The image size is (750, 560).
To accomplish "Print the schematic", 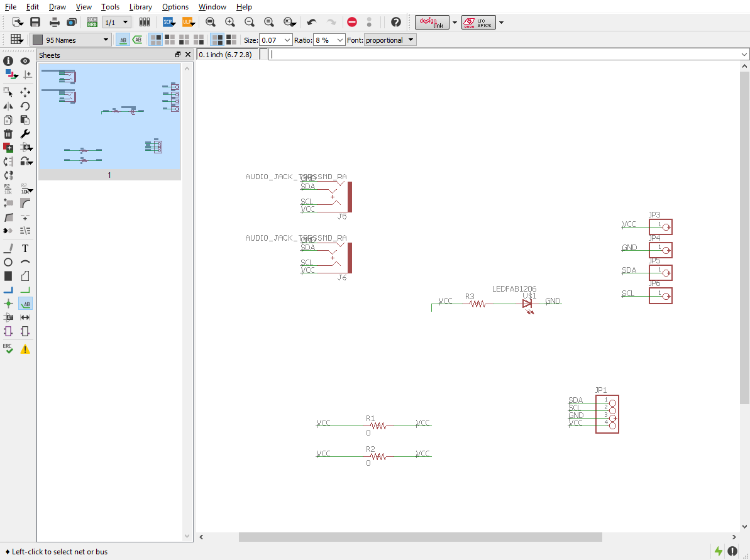I will pos(55,22).
